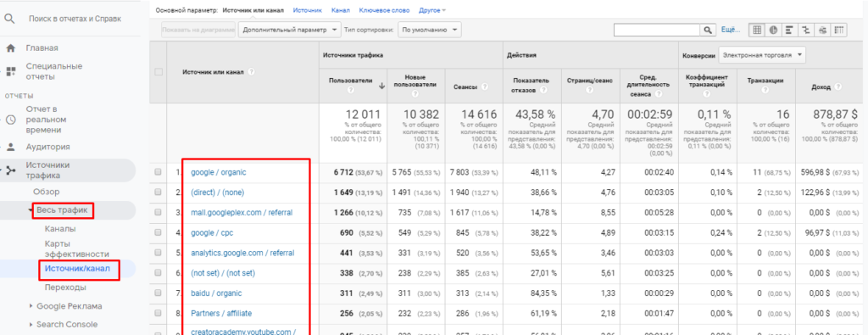Open Главная home icon in sidebar
This screenshot has height=335, width=868.
[x=10, y=48]
